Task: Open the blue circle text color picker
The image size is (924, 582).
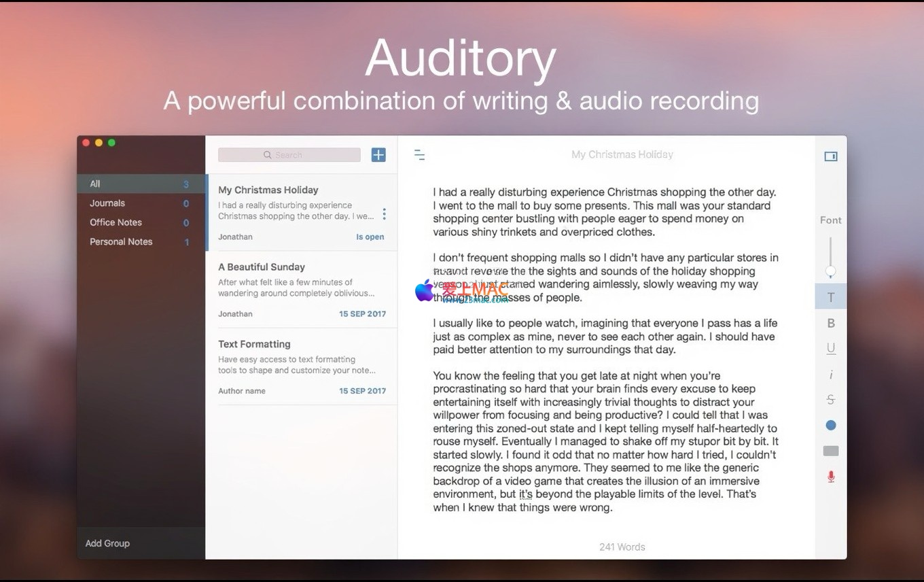Action: [830, 425]
